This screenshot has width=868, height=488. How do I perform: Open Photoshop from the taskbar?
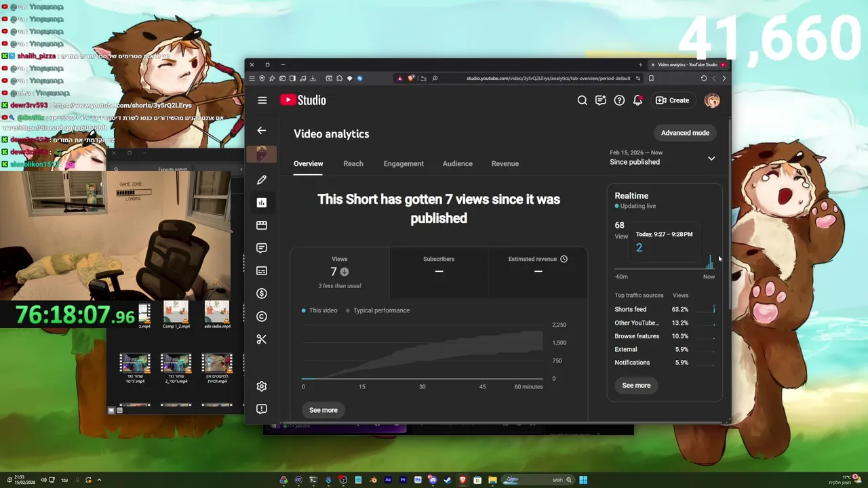(x=418, y=480)
